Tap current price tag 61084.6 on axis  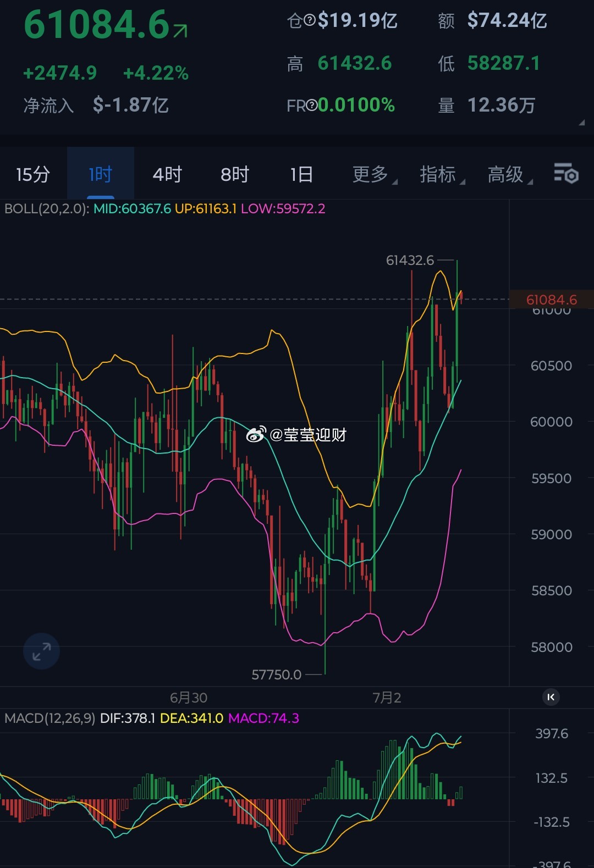click(x=552, y=300)
